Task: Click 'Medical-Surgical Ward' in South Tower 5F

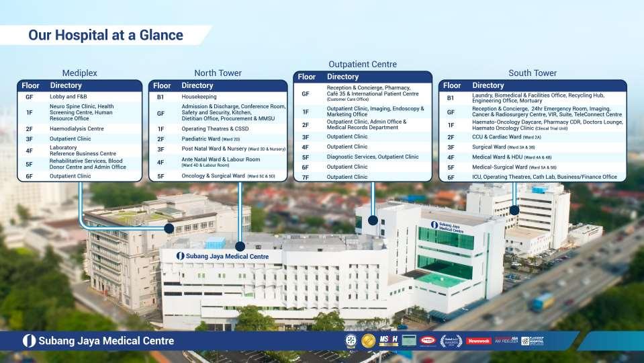Action: tap(514, 167)
